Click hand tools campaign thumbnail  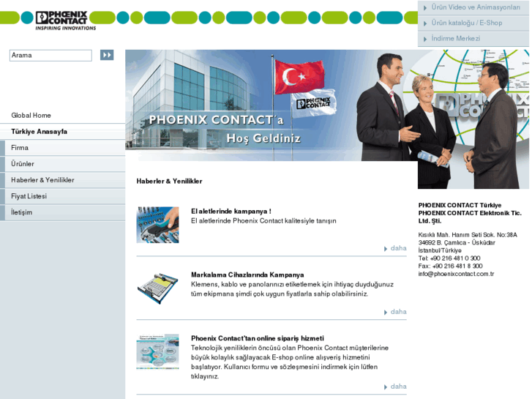click(x=158, y=225)
